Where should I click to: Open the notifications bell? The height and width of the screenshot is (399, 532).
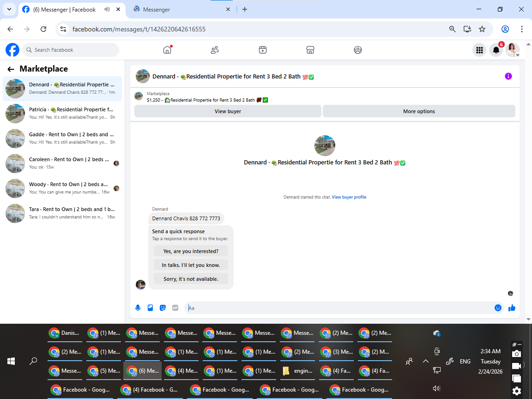[496, 50]
